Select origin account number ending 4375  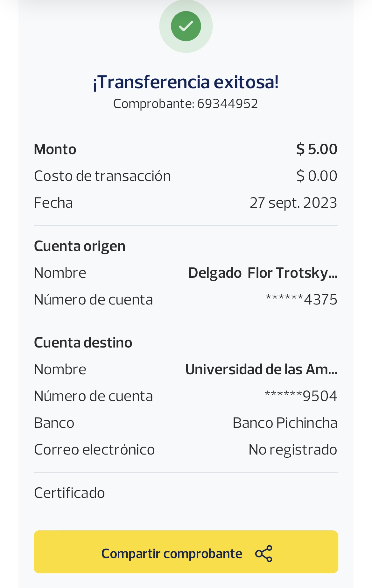(x=301, y=300)
